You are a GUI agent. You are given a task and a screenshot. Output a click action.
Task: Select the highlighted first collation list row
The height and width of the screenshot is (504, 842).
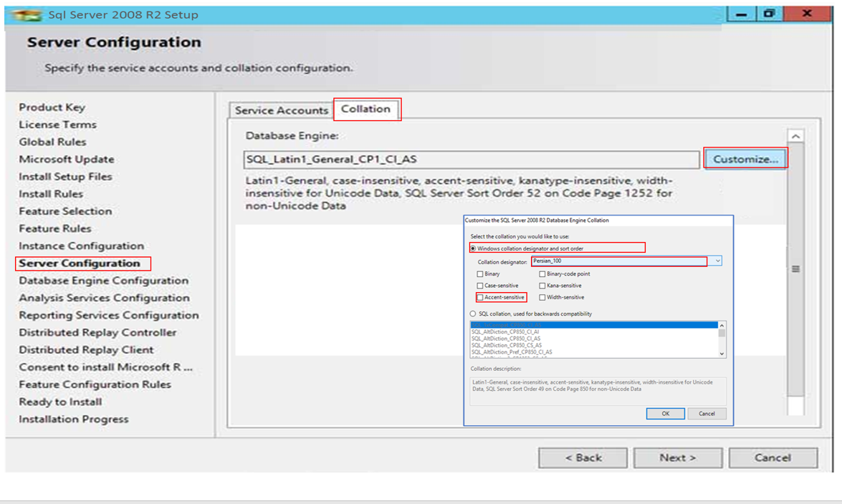click(594, 325)
